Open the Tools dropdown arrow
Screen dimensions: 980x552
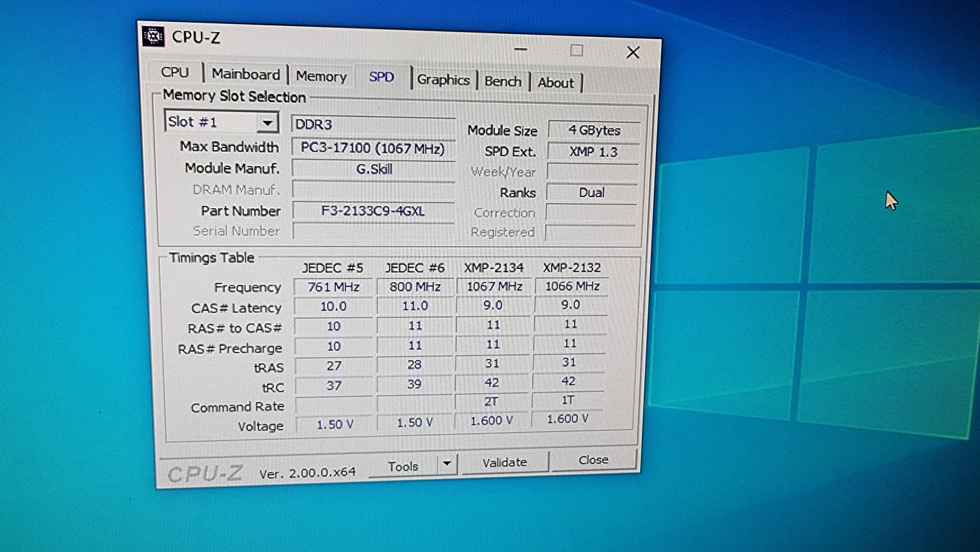point(447,463)
